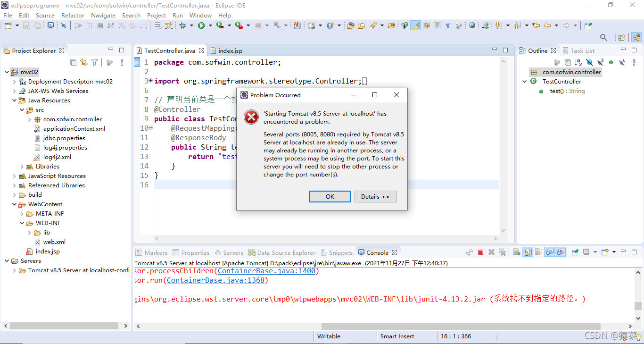Viewport: 644px width, 344px height.
Task: Switch to Servers view tab
Action: pyautogui.click(x=229, y=252)
